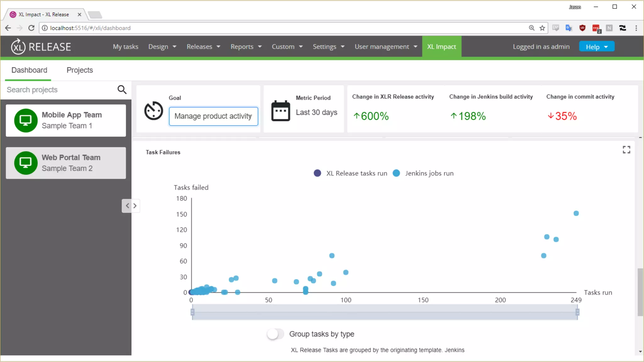Screen dimensions: 644x362
Task: Reload the page with refresh icon
Action: [x=31, y=28]
